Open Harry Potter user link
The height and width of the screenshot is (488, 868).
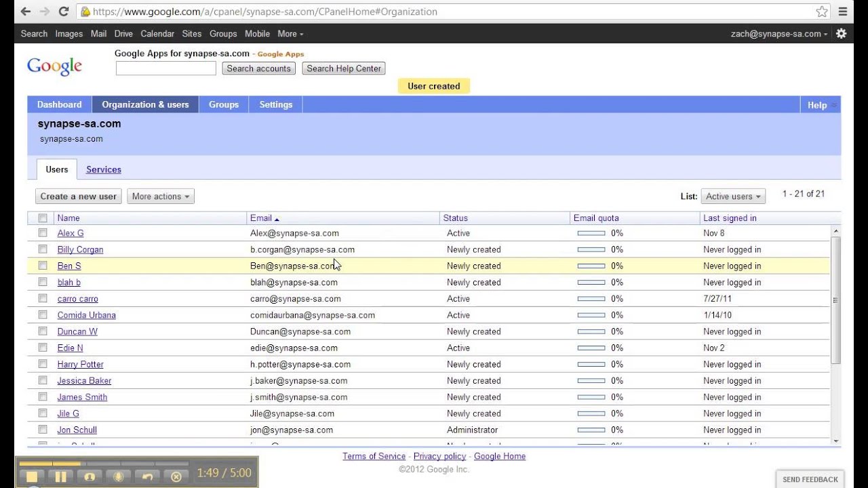click(81, 365)
